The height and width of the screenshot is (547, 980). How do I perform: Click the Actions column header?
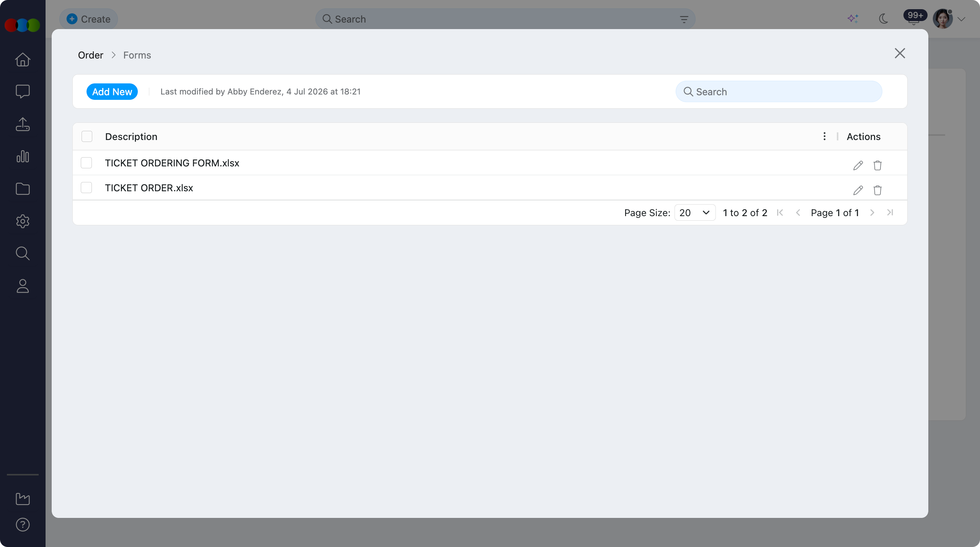(864, 137)
